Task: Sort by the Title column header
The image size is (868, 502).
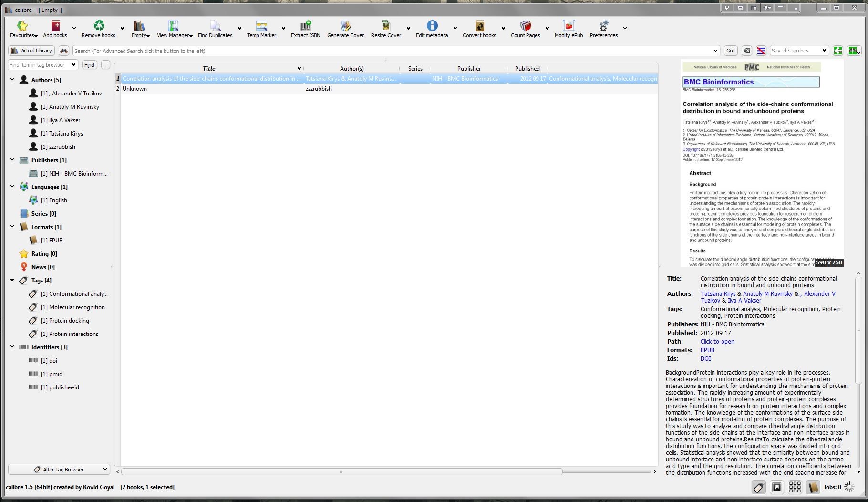Action: coord(209,69)
